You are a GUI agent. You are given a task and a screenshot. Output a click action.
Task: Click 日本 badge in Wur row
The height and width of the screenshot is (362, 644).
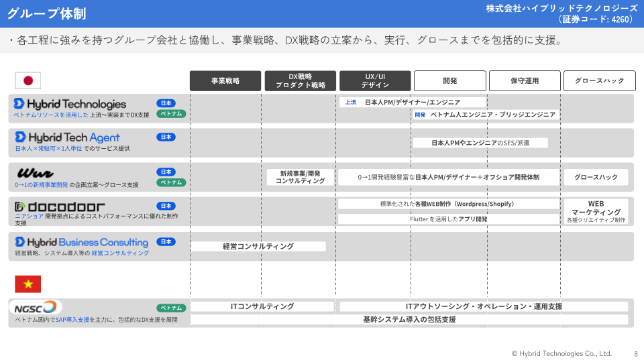(x=166, y=172)
